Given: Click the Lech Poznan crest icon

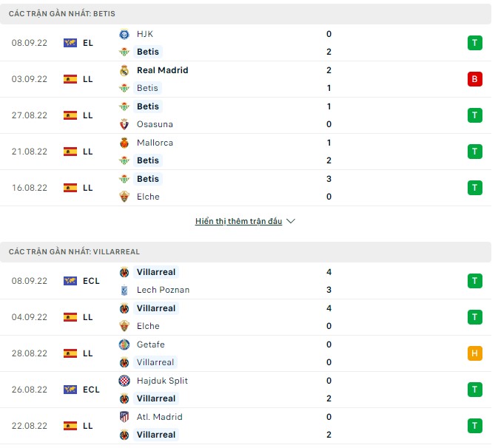Looking at the screenshot, I should coord(124,290).
